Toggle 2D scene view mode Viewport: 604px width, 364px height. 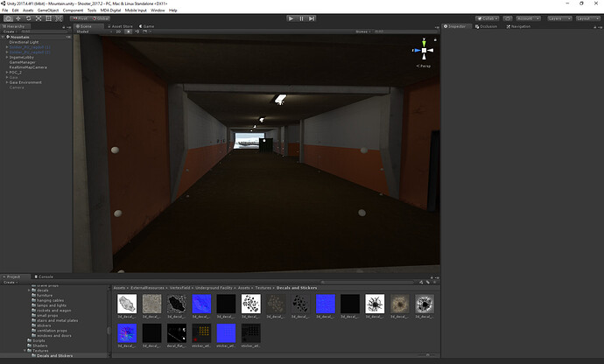119,31
